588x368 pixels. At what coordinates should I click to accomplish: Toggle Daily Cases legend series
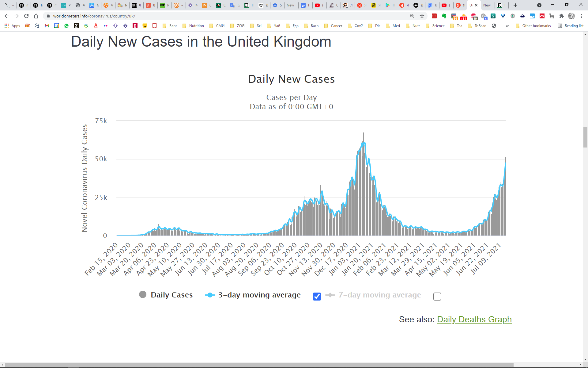tap(166, 295)
